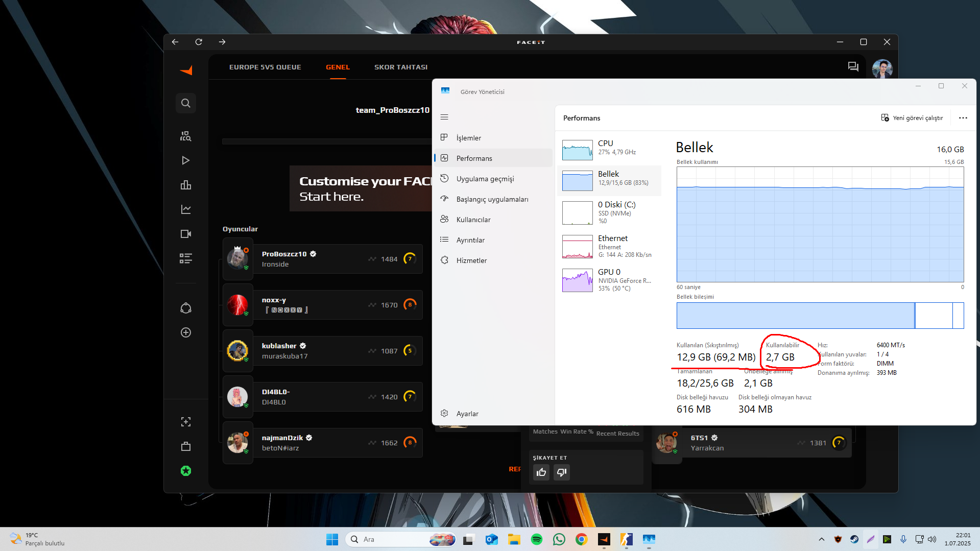Open Uygulama geçmişi in Task Manager

[x=493, y=179]
